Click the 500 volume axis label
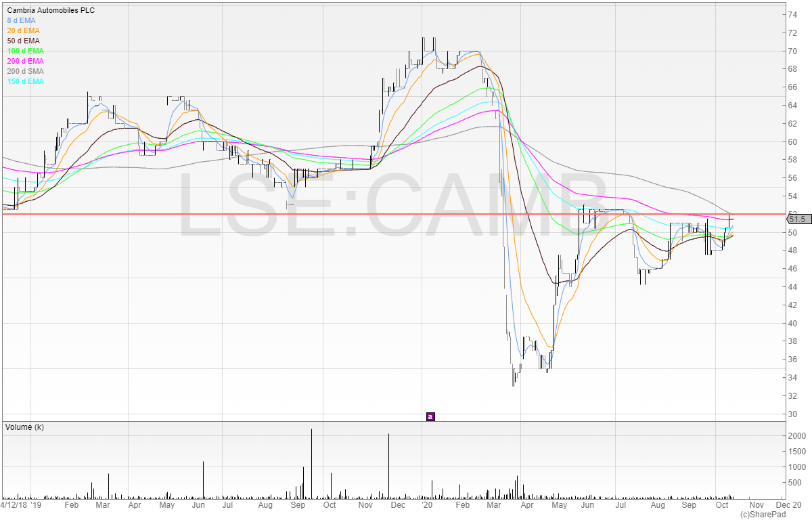 [x=796, y=483]
